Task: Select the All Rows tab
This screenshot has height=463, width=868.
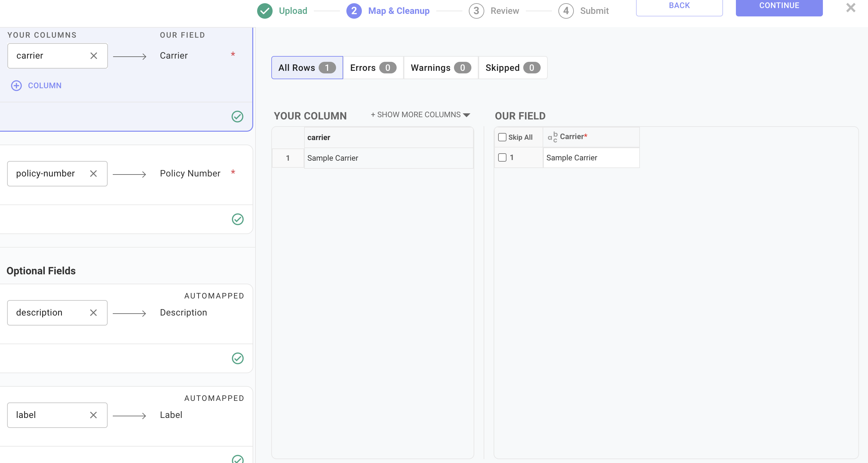Action: click(x=307, y=68)
